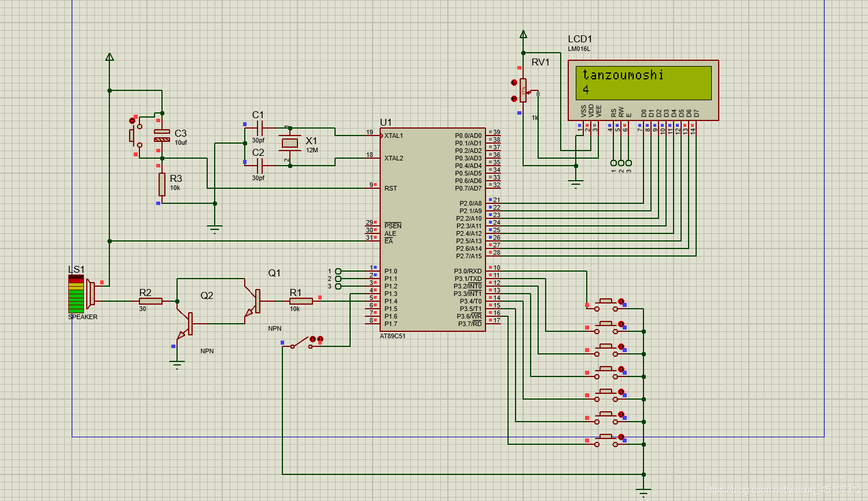Click push button wired to P3.2/INT0
868x501 pixels.
(606, 349)
